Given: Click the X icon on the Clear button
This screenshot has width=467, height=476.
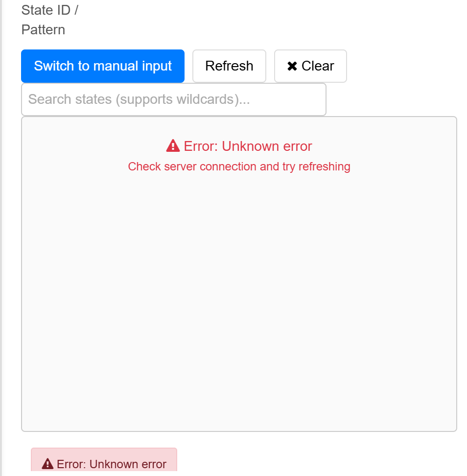Looking at the screenshot, I should [292, 66].
